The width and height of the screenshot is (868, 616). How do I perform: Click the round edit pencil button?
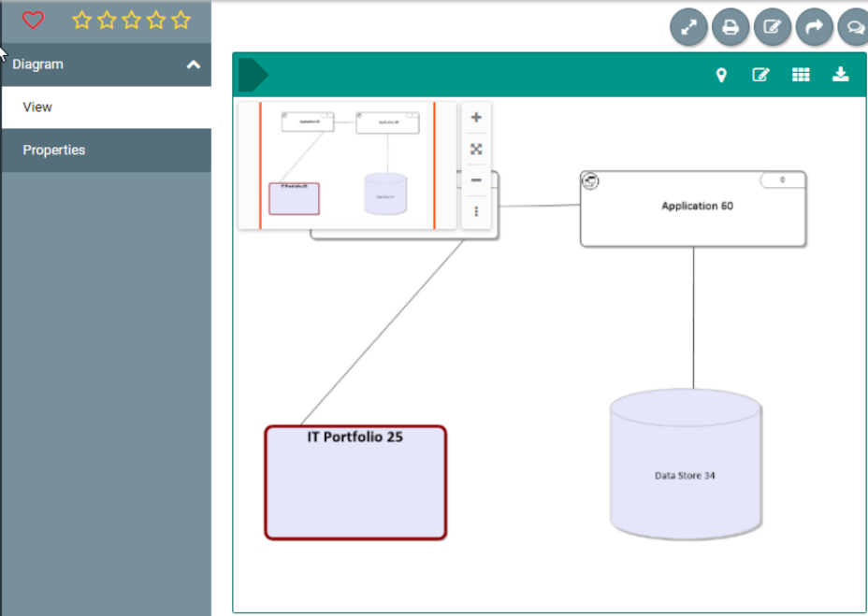pyautogui.click(x=773, y=27)
